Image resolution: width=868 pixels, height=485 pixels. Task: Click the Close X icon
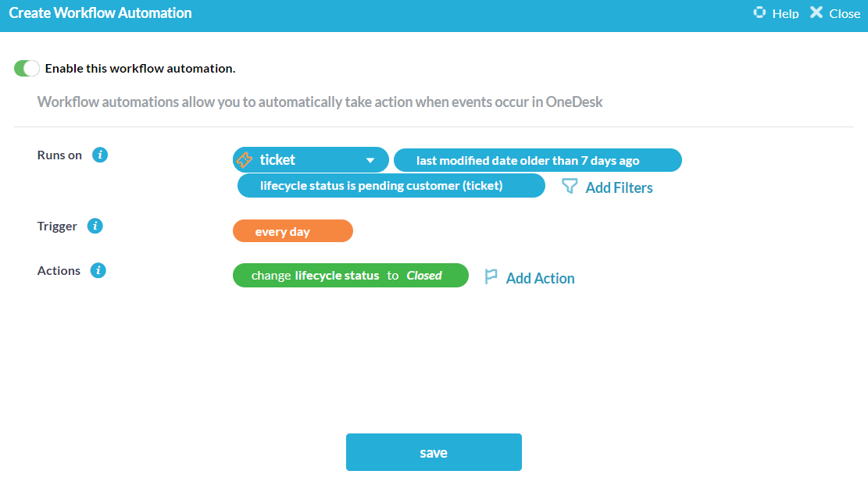[816, 12]
